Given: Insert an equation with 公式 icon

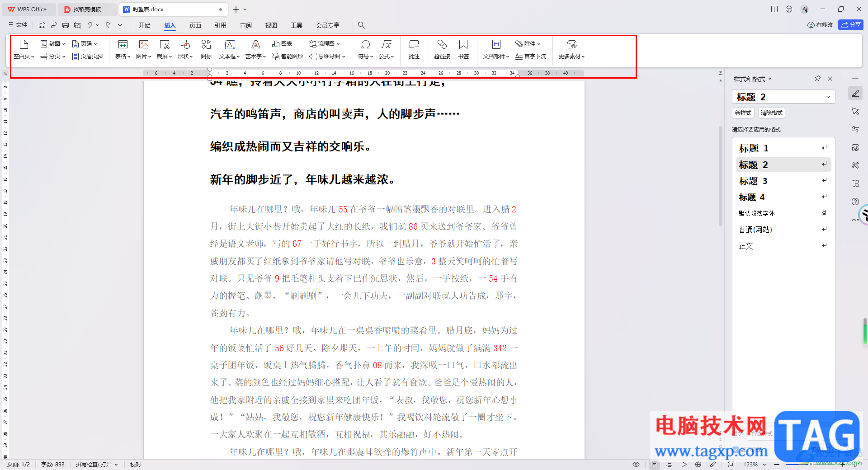Looking at the screenshot, I should click(386, 44).
